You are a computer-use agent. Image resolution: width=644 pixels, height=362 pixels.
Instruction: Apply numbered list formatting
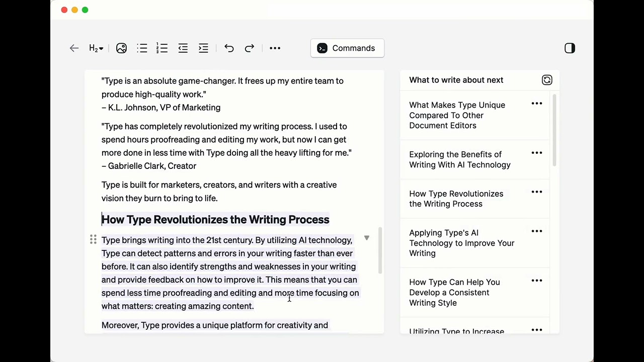point(162,48)
